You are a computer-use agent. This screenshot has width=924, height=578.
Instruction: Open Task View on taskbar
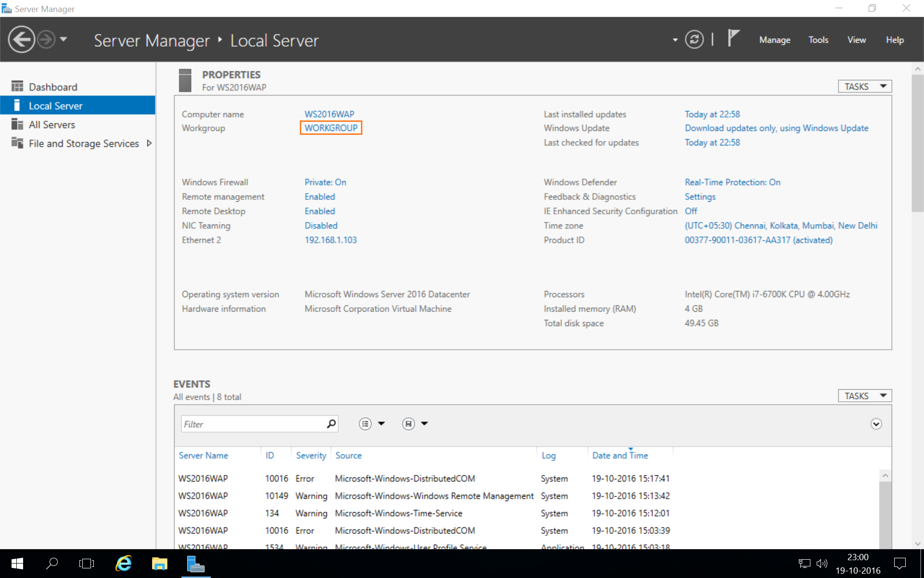[x=87, y=563]
